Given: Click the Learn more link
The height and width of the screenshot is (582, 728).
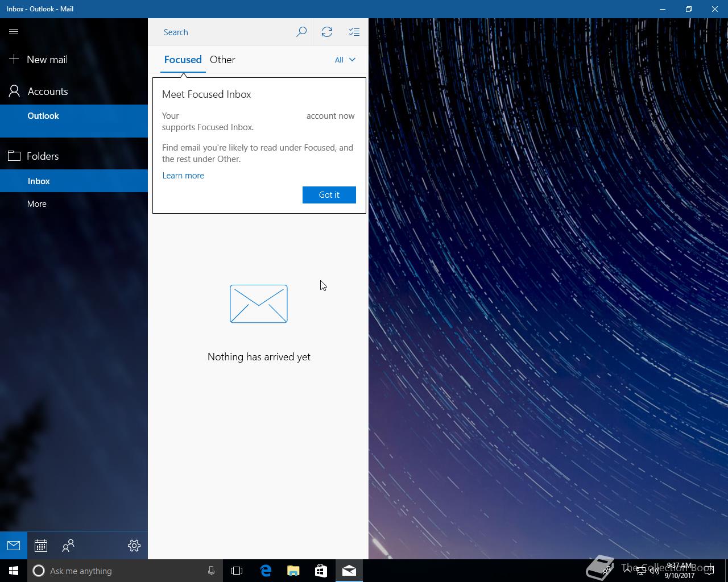Looking at the screenshot, I should click(183, 176).
